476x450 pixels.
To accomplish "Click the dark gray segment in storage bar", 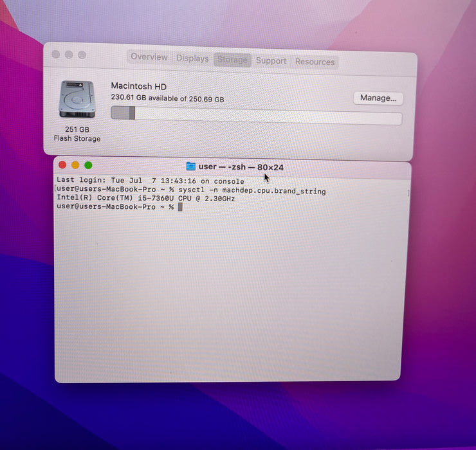I will tap(132, 113).
